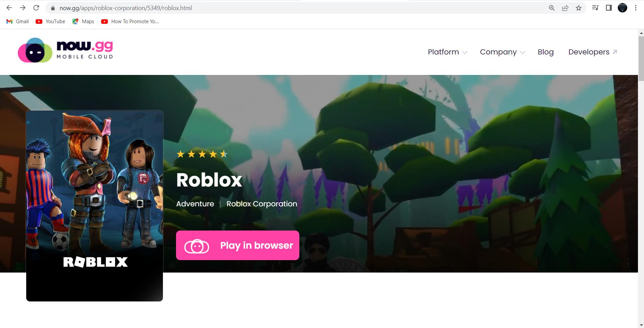
Task: Open media controls icon
Action: point(595,8)
